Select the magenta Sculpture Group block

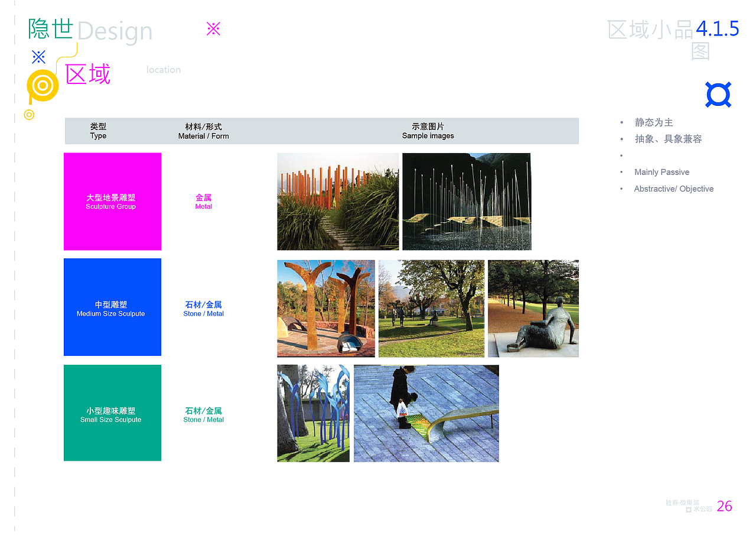pos(112,202)
